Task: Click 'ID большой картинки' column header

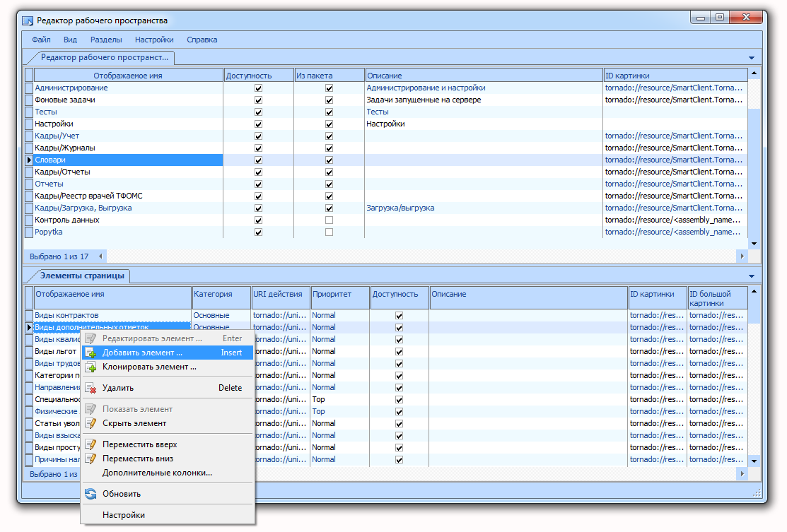Action: click(718, 297)
